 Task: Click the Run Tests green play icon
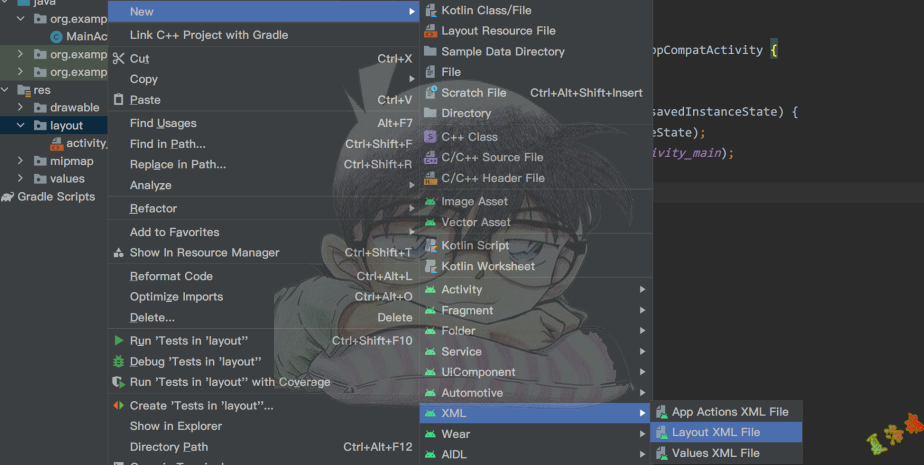[x=119, y=341]
